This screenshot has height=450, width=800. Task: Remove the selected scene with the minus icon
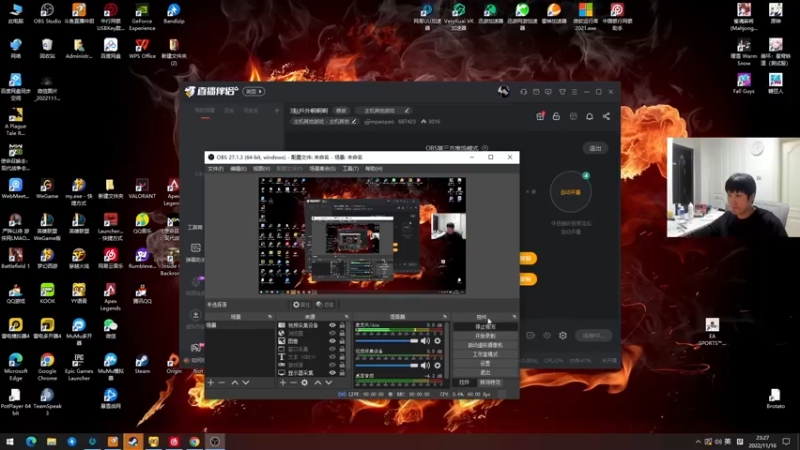coord(221,382)
